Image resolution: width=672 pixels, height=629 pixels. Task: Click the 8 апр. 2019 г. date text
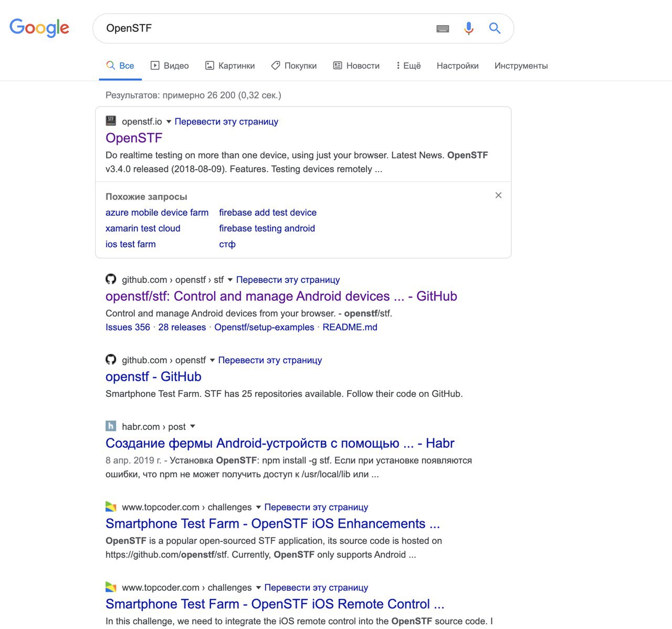[133, 460]
